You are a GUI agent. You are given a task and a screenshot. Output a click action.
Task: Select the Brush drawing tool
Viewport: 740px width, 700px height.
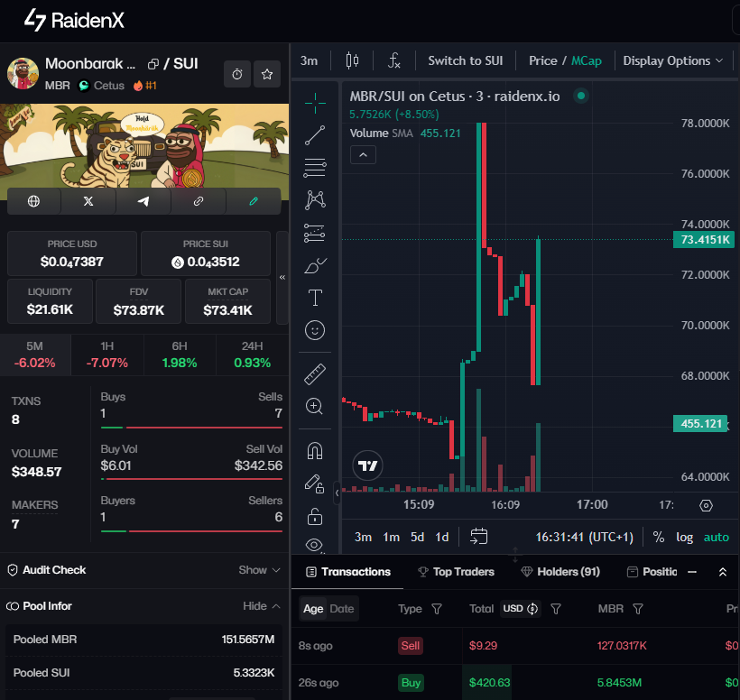314,264
